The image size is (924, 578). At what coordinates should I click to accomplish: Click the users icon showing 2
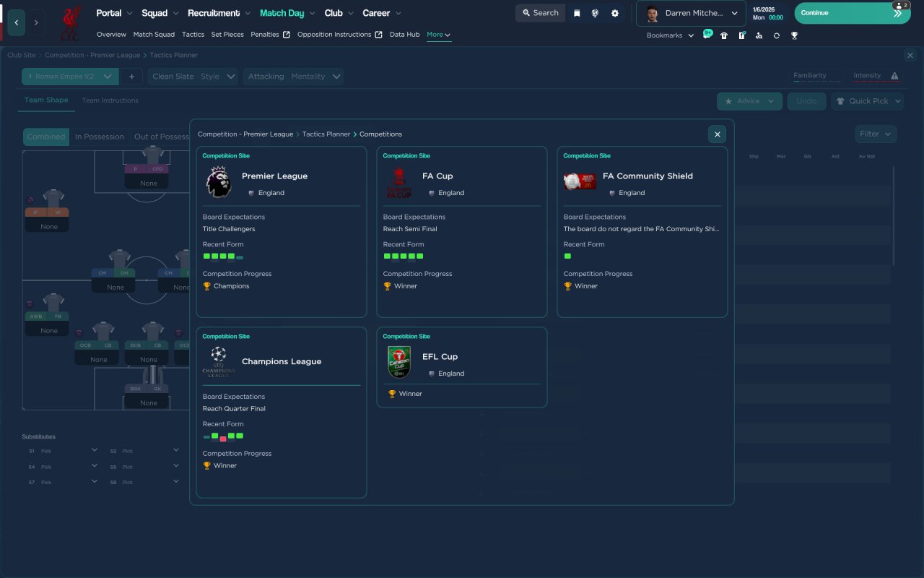click(902, 5)
